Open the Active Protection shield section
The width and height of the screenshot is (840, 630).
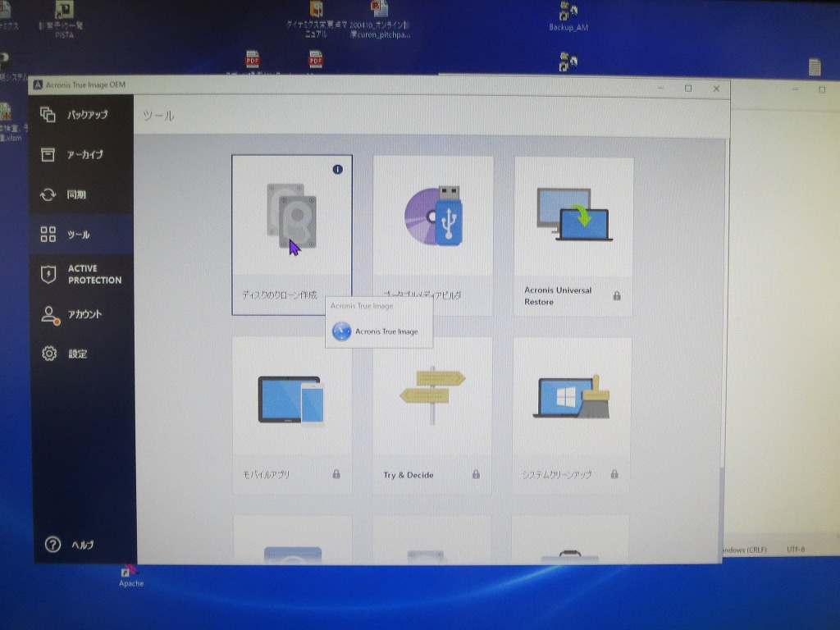[80, 274]
